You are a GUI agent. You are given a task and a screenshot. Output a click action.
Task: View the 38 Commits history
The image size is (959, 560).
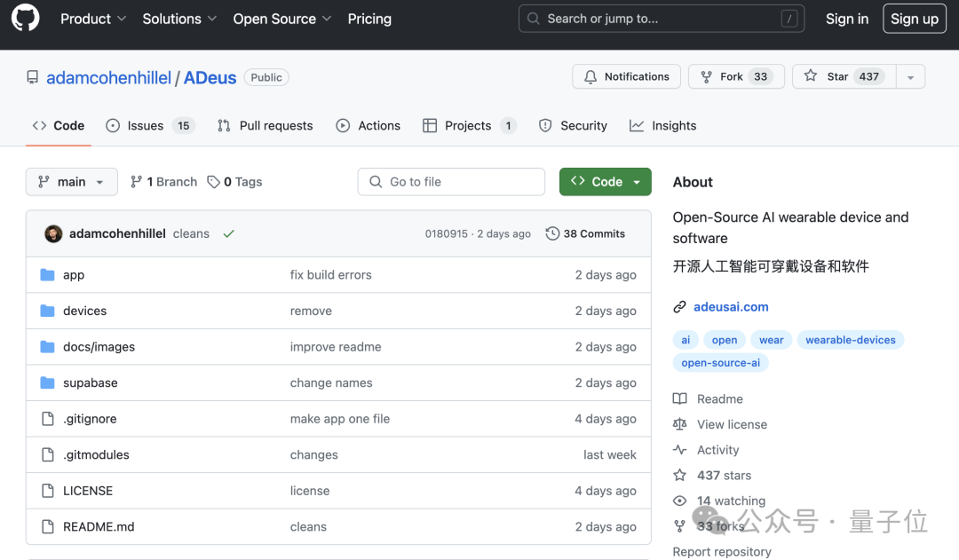point(585,233)
